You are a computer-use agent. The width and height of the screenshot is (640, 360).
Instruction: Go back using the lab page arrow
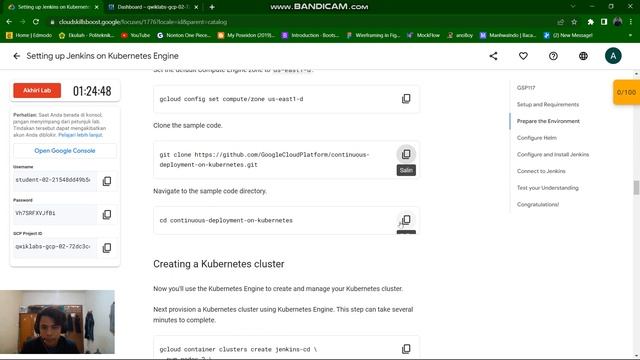pyautogui.click(x=16, y=56)
